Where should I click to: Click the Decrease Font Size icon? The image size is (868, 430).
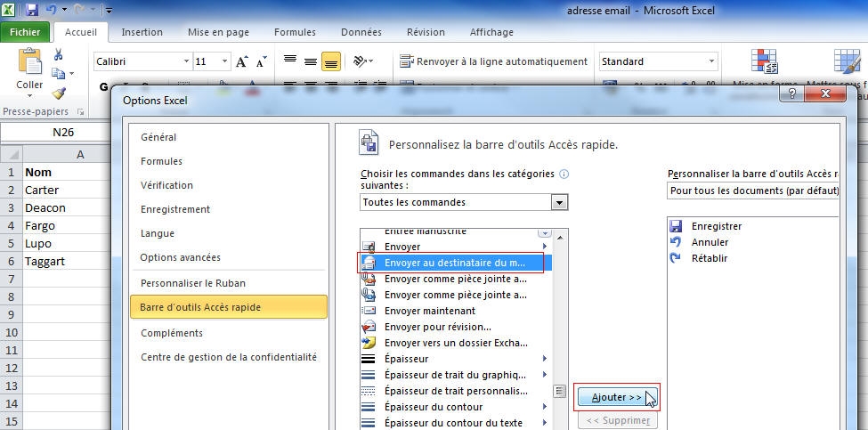pyautogui.click(x=261, y=61)
